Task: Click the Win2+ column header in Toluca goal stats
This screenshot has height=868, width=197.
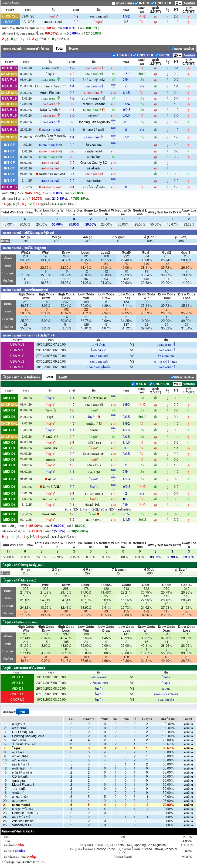Action: point(26,585)
